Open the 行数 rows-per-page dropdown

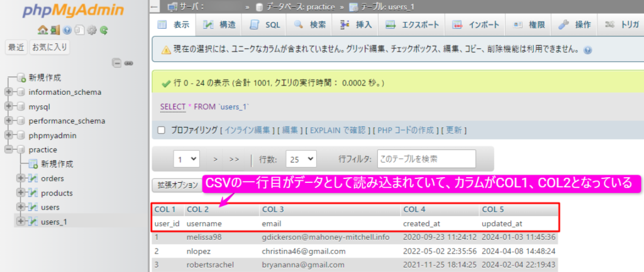(x=301, y=160)
